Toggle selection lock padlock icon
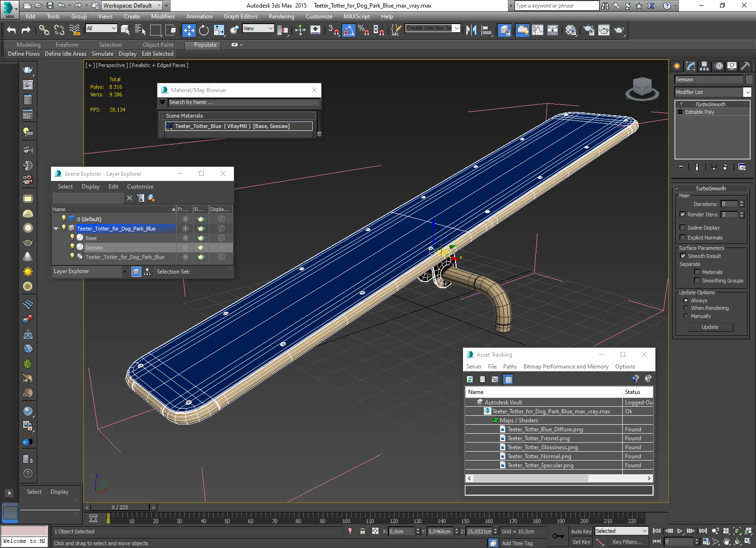 click(362, 531)
